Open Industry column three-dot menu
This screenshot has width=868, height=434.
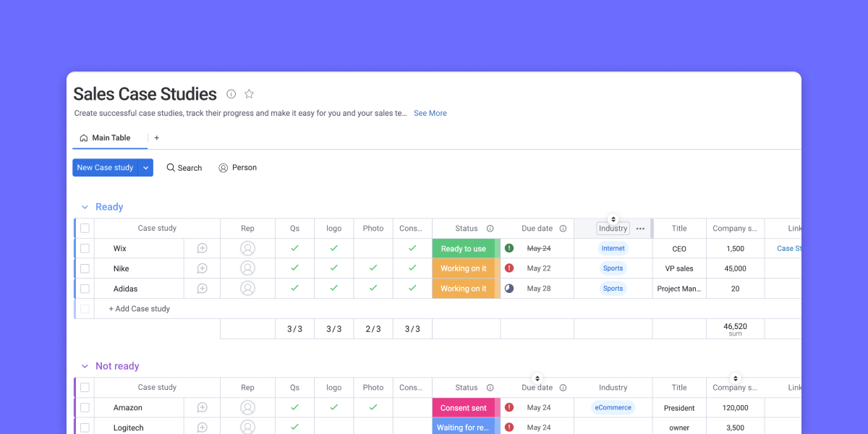click(x=640, y=229)
